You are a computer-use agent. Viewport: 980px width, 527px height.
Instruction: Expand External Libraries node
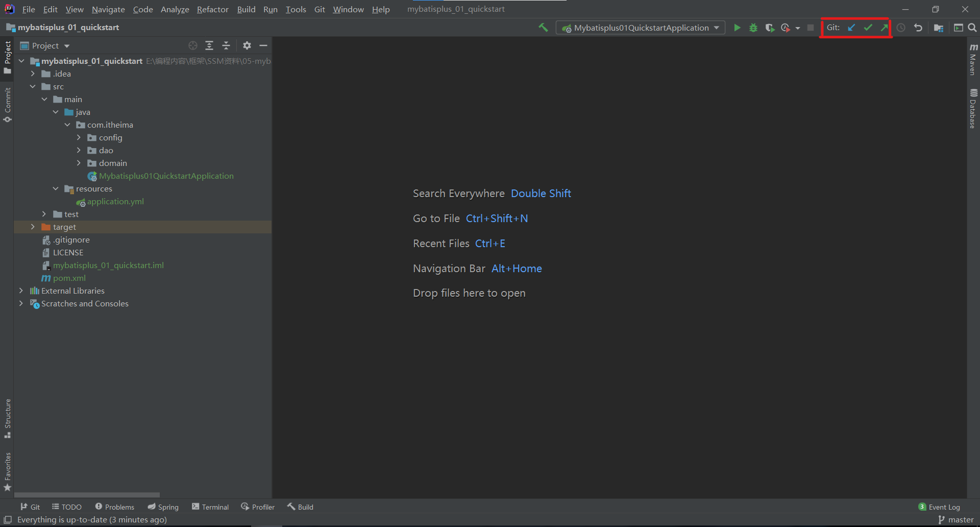(21, 291)
